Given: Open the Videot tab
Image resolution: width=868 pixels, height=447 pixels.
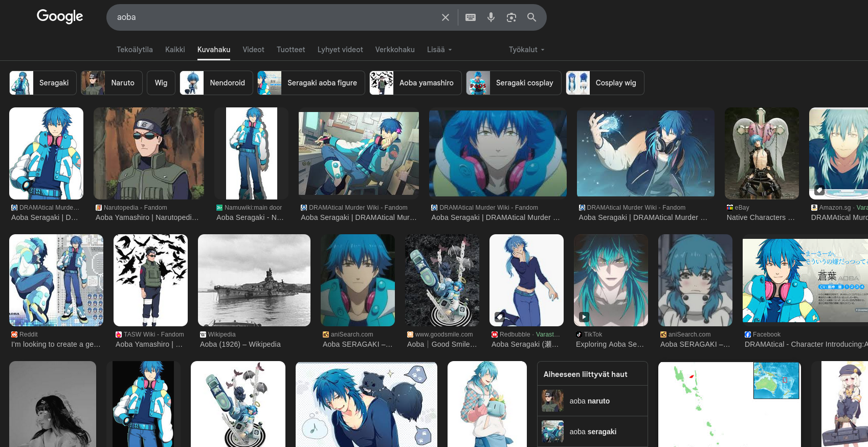Looking at the screenshot, I should 253,50.
